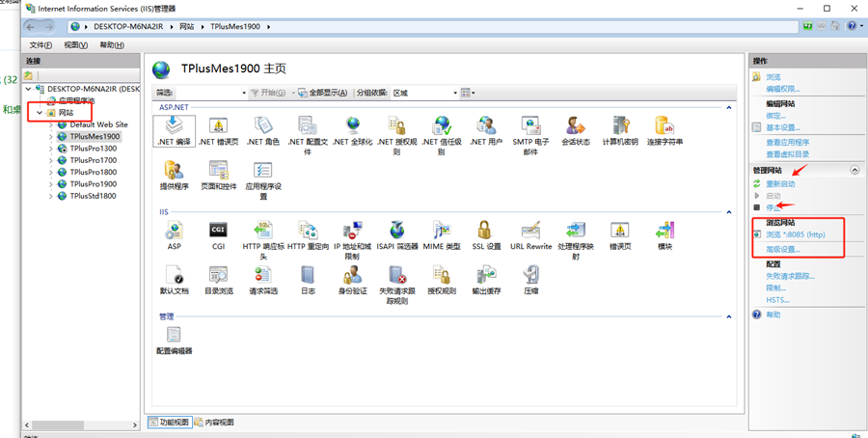The image size is (868, 438).
Task: Open the 提供程序 icon
Action: point(174,176)
